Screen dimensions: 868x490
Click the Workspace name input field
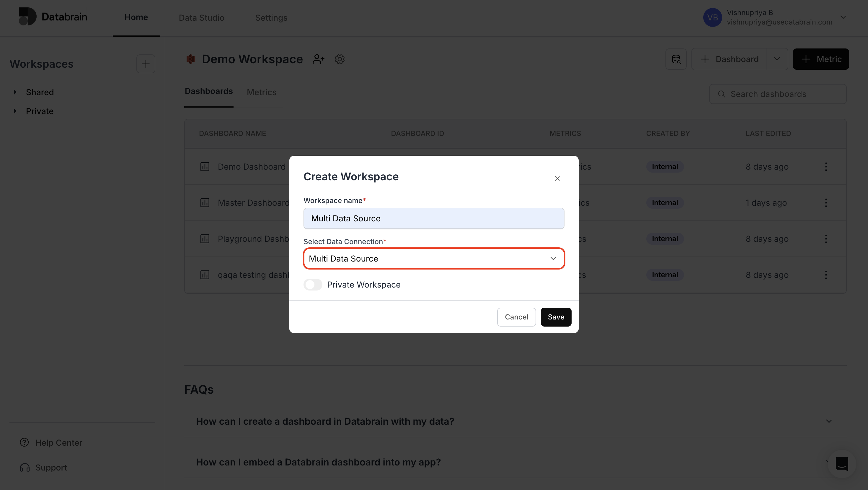[434, 218]
